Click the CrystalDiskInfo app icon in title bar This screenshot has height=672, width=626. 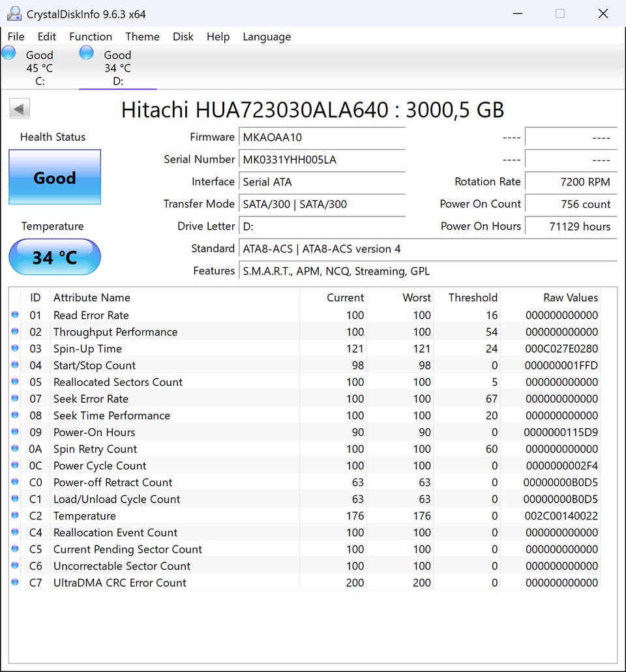(x=14, y=14)
